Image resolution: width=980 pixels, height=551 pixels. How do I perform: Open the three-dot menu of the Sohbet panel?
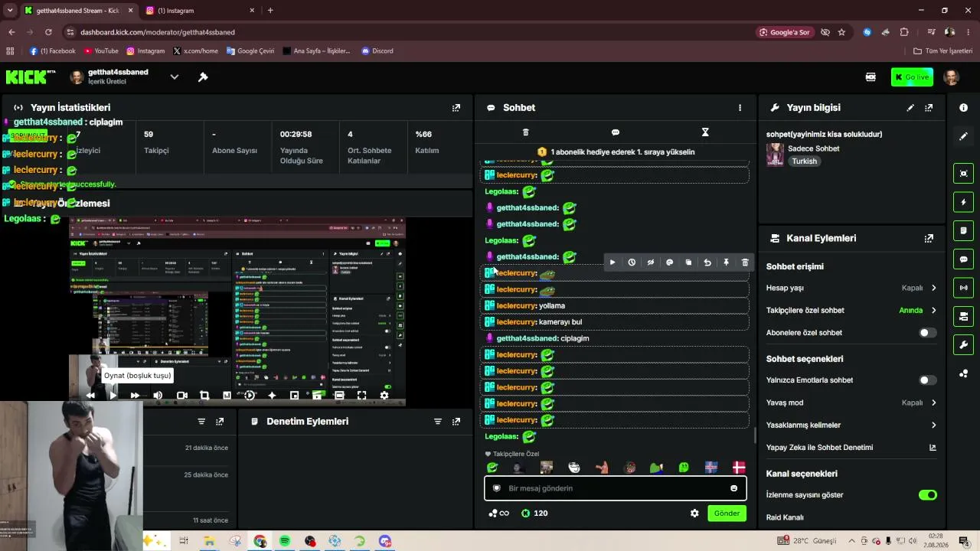tap(740, 108)
